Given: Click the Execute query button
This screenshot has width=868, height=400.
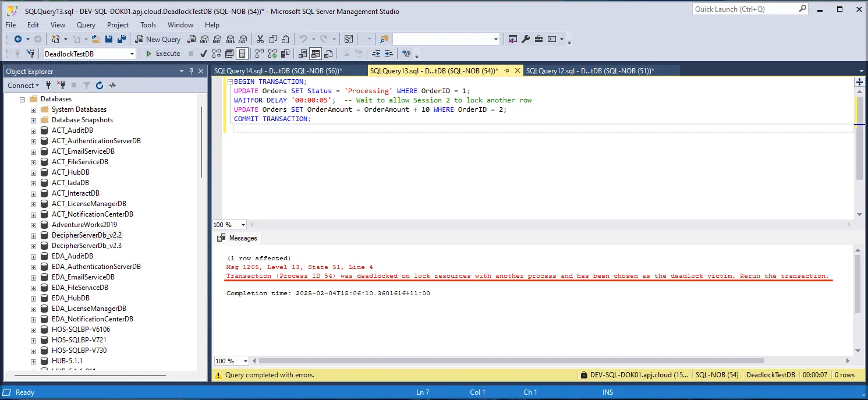Looking at the screenshot, I should 163,54.
